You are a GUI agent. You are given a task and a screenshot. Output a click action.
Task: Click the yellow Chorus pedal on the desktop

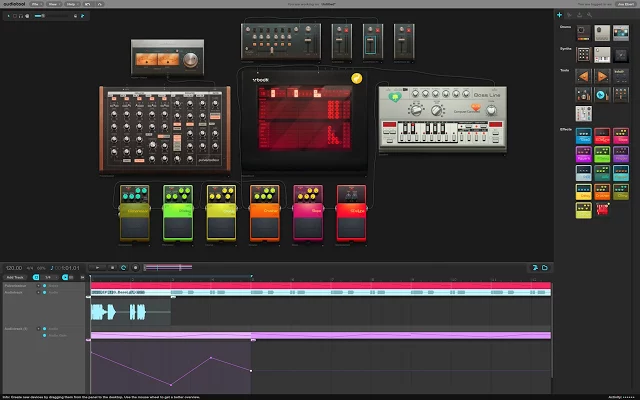tap(221, 213)
